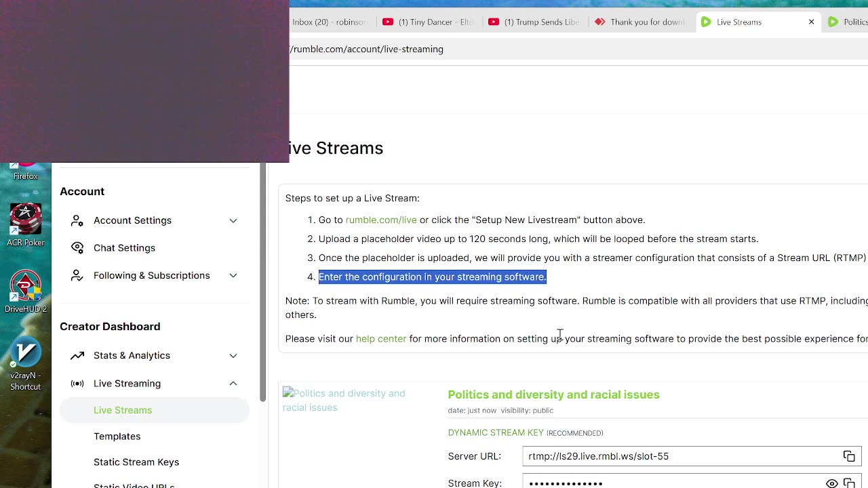The height and width of the screenshot is (488, 868).
Task: Click the 'date: just now' stream info
Action: [472, 410]
